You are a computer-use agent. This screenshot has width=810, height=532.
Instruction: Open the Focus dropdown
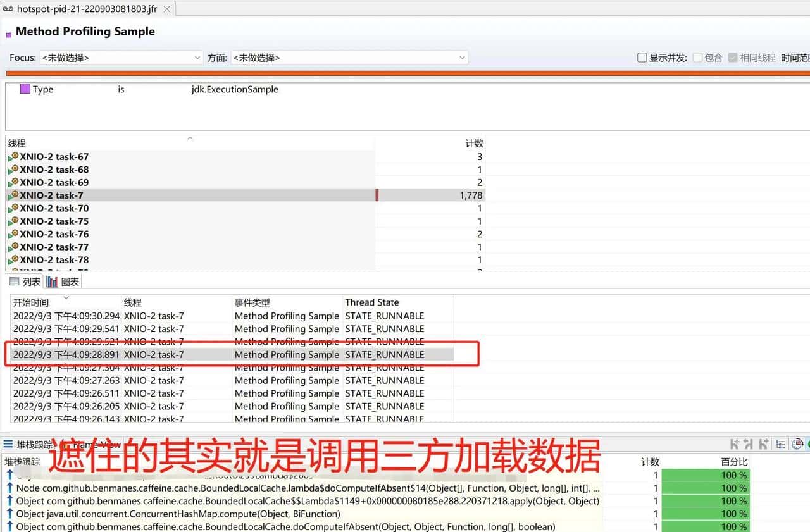click(x=121, y=58)
